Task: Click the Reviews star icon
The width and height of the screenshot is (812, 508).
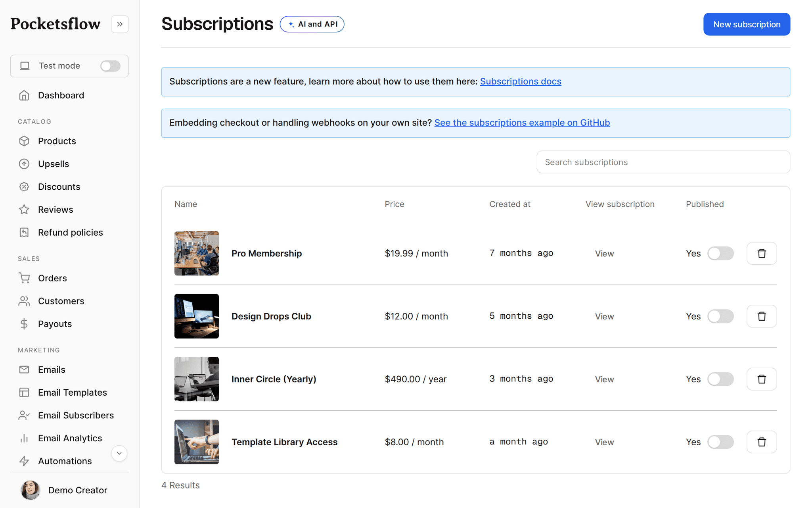Action: [x=24, y=210]
